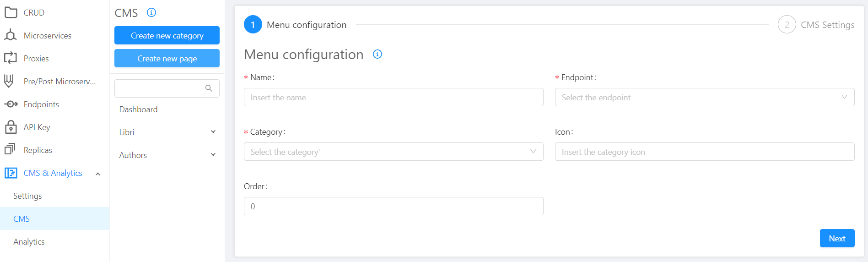
Task: Open the Category dropdown
Action: [393, 152]
